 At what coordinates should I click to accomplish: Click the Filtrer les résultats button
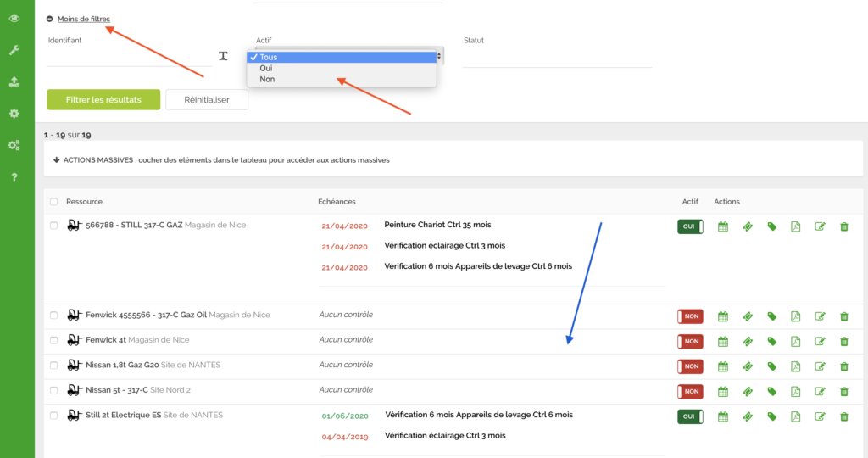coord(103,99)
